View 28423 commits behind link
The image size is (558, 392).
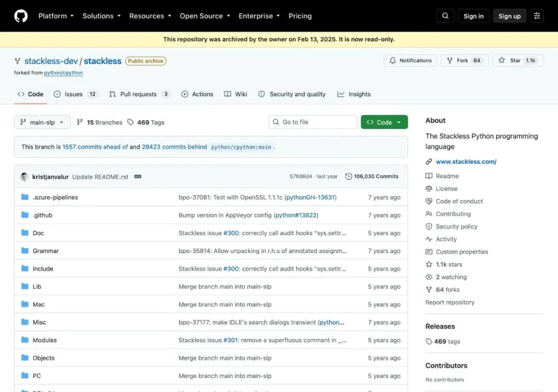coord(175,147)
